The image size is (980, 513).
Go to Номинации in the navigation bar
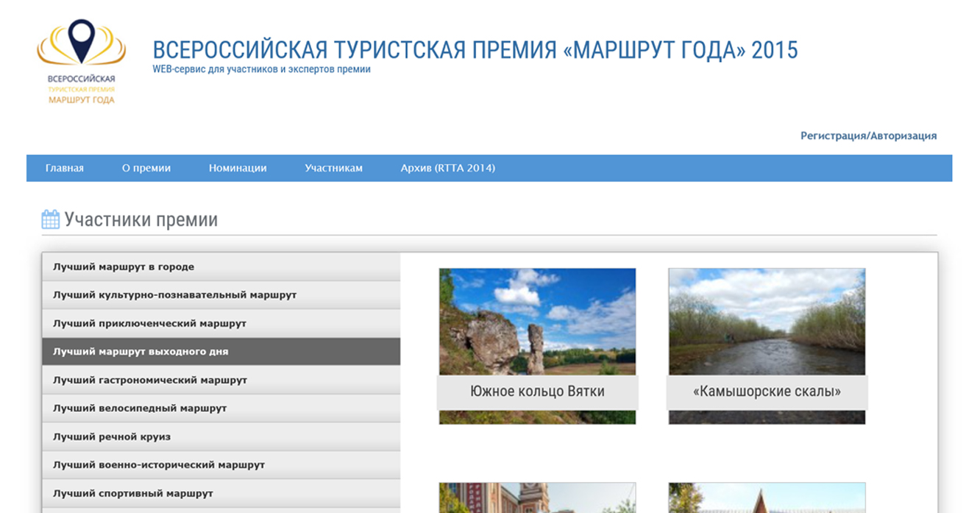[x=238, y=168]
